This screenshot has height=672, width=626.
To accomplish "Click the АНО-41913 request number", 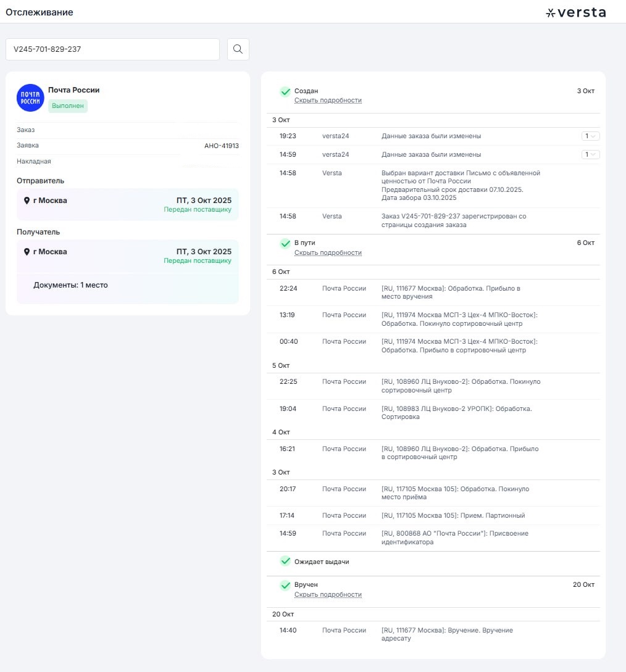I will (x=221, y=146).
